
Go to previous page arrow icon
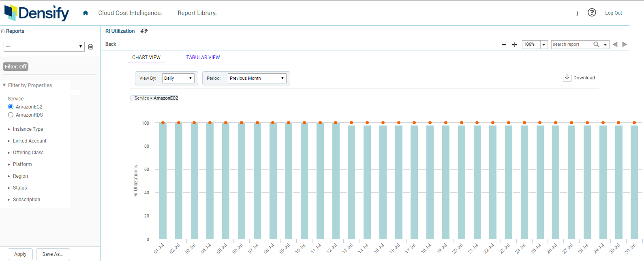[615, 45]
